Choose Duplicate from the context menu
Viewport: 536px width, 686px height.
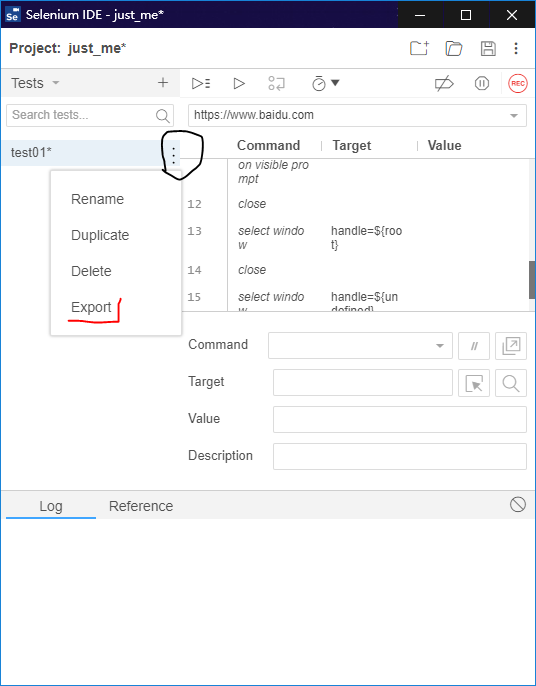tap(100, 235)
